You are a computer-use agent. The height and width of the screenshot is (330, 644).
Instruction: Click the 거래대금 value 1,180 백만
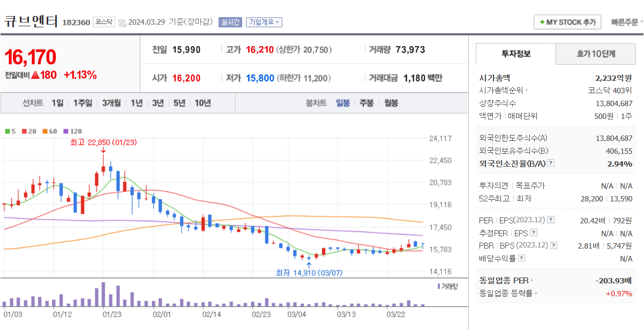423,78
